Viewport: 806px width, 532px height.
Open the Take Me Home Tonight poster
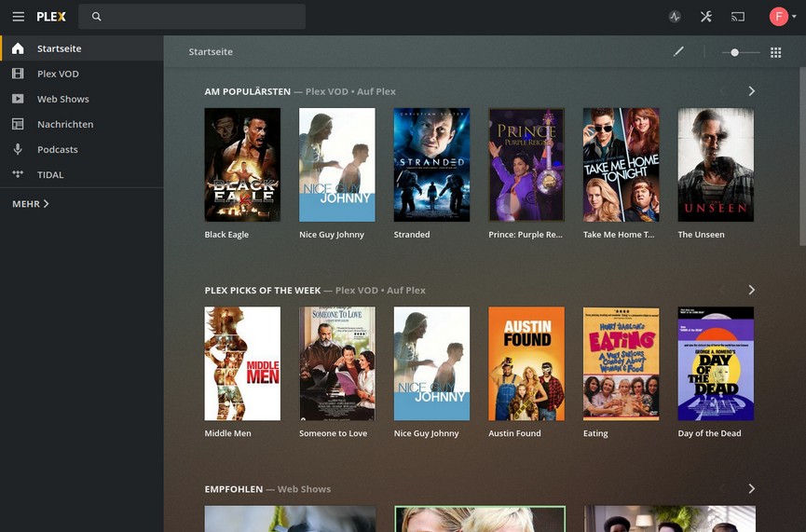coord(621,165)
